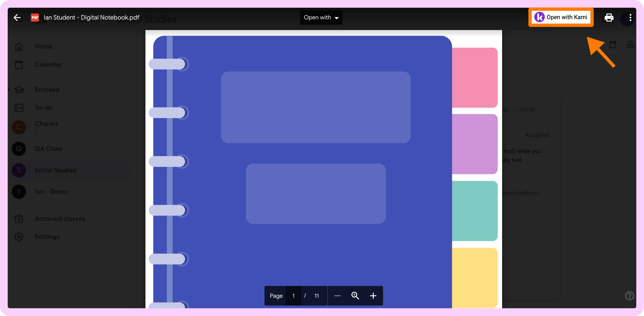This screenshot has height=316, width=644.
Task: Click the zoom out minus icon
Action: pyautogui.click(x=337, y=296)
